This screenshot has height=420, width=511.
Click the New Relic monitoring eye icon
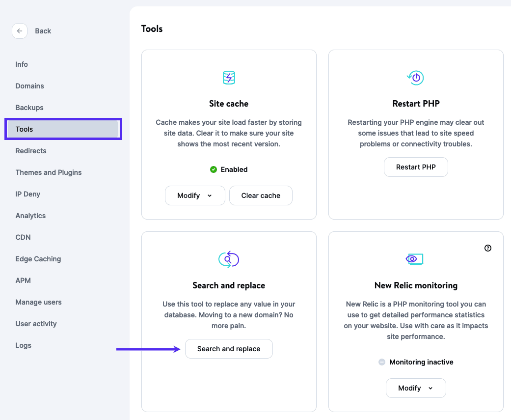point(415,259)
